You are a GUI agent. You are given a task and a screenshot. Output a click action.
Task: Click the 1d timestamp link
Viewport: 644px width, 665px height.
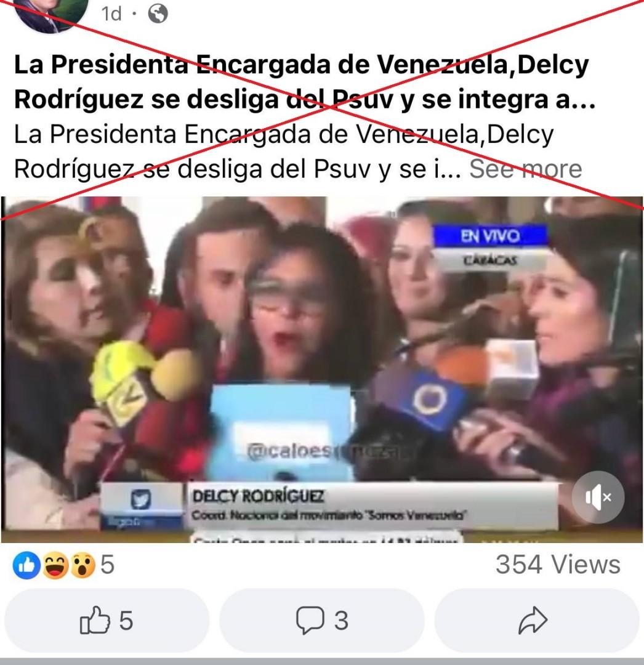point(111,14)
